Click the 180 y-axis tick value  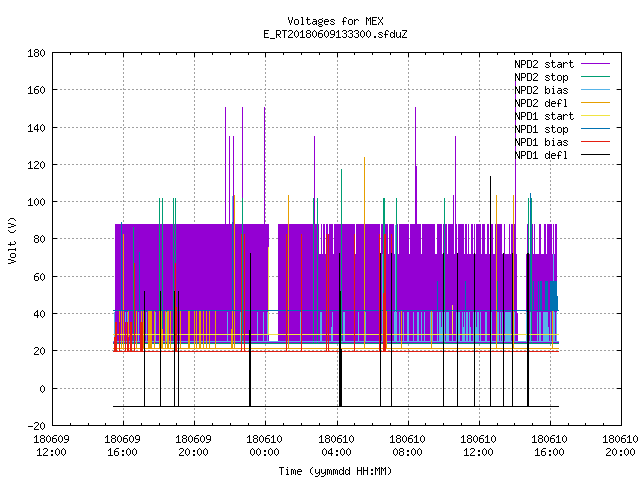pos(36,53)
